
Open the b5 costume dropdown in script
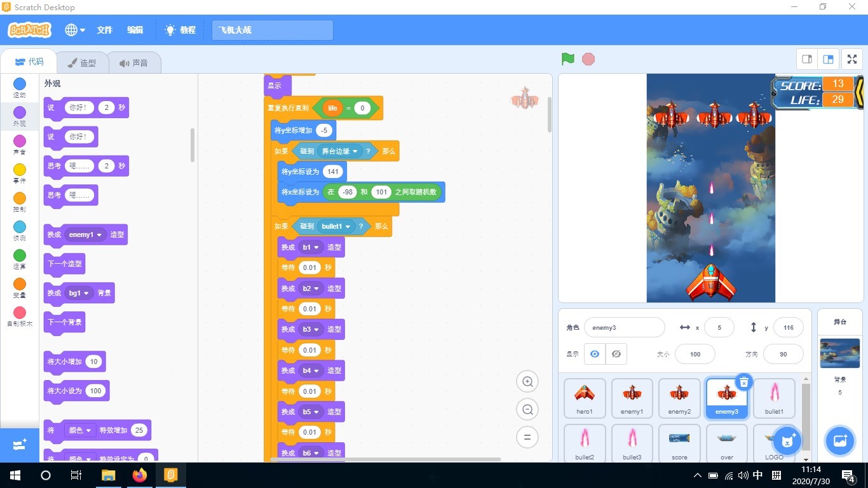tap(311, 412)
